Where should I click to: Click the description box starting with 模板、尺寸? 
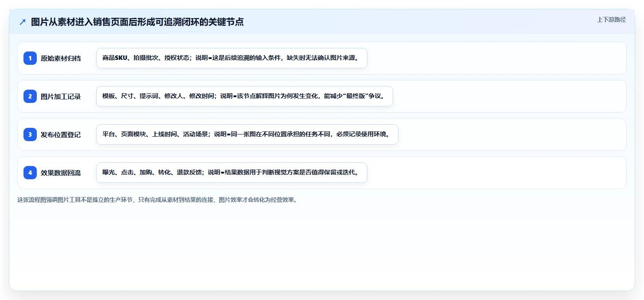pos(245,96)
